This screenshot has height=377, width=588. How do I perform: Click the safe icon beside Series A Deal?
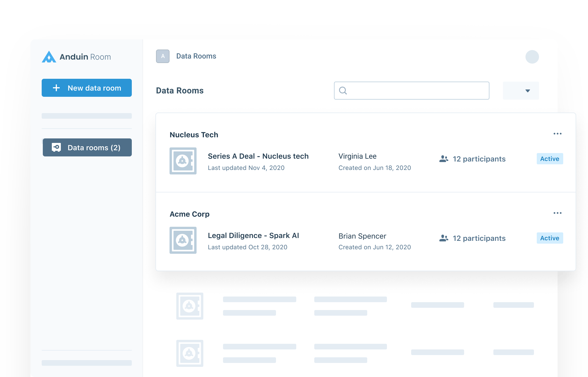pos(183,161)
